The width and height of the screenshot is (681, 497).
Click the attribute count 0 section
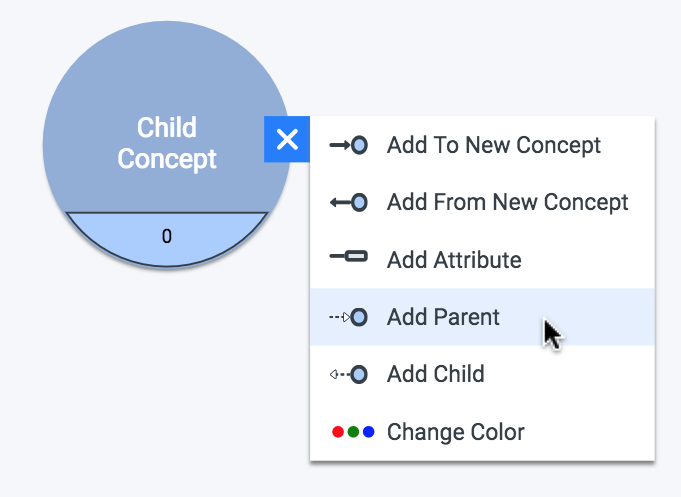tap(167, 238)
